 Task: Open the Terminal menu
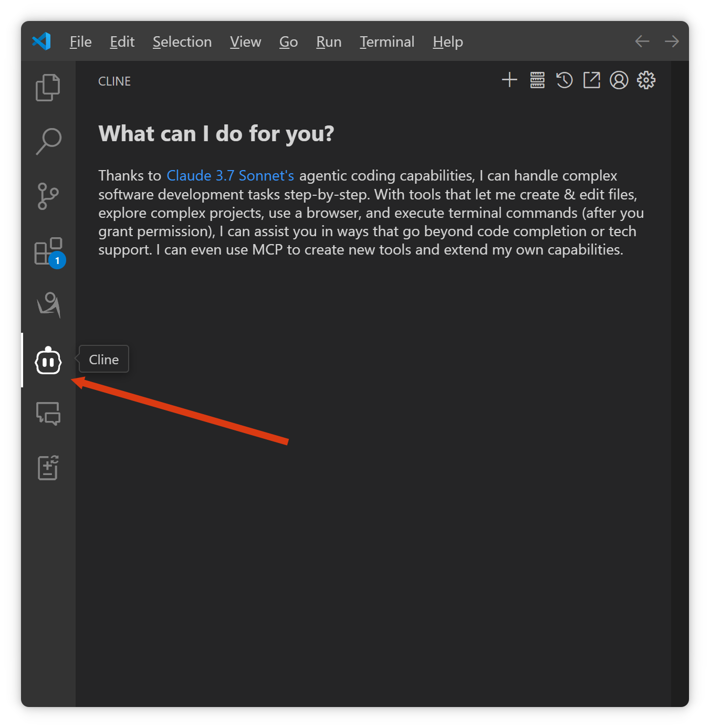[387, 42]
